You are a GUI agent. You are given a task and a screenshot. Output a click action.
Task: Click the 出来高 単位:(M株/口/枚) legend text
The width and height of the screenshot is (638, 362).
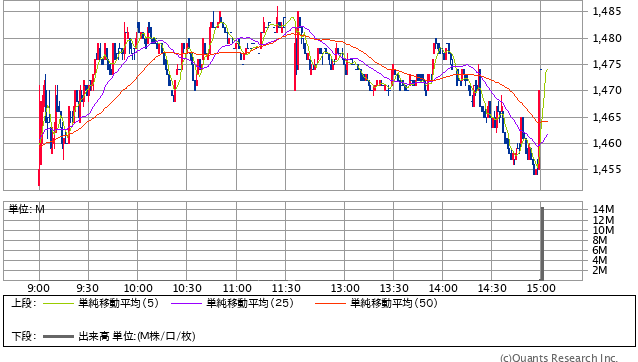(137, 336)
